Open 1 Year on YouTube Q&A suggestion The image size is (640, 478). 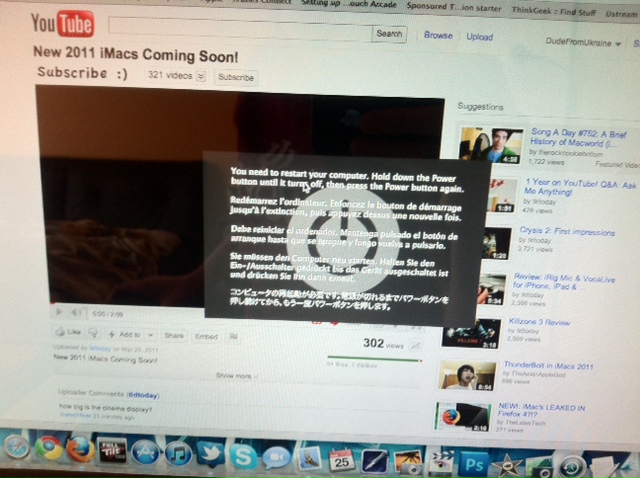(x=580, y=187)
